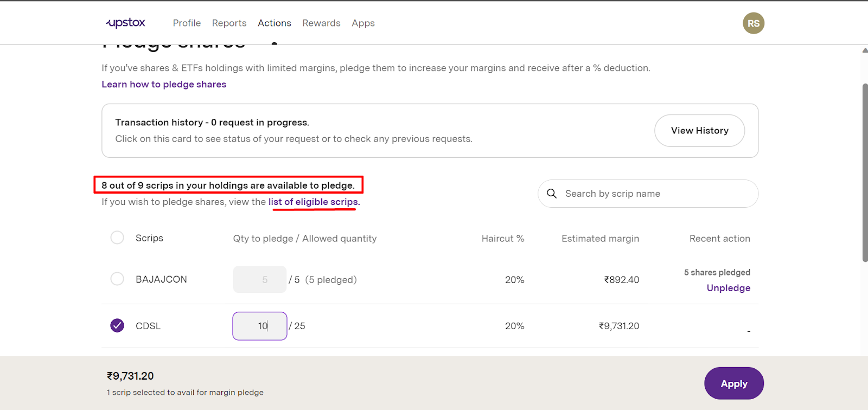Viewport: 868px width, 410px height.
Task: Click the BAJAJCON 20% haircut value
Action: pyautogui.click(x=514, y=280)
